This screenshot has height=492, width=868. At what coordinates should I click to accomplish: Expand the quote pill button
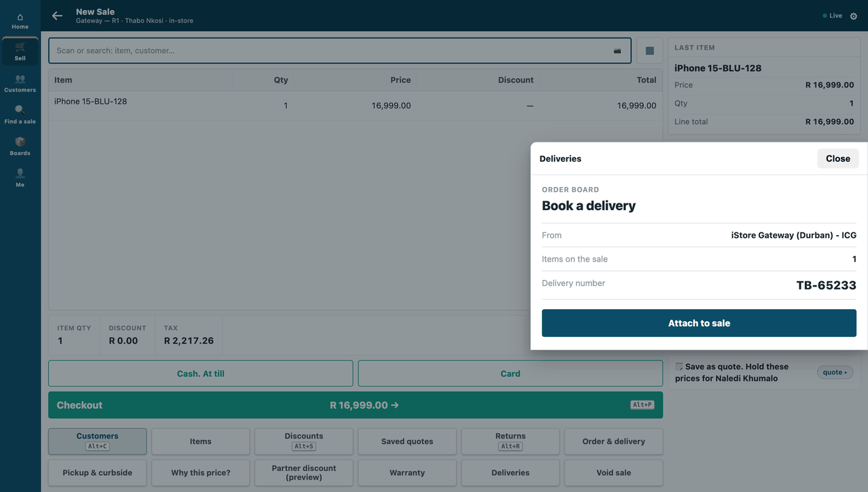tap(835, 373)
